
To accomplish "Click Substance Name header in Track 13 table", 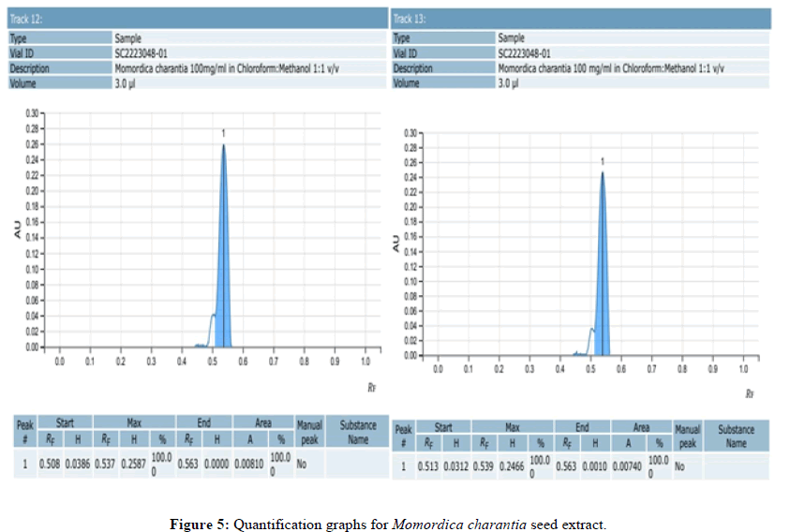I will pos(736,436).
